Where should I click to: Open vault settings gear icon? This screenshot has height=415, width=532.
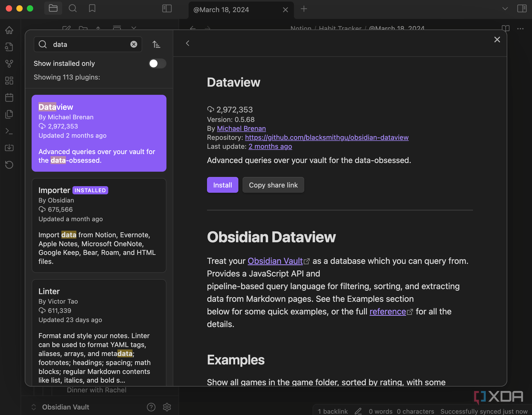(x=167, y=407)
